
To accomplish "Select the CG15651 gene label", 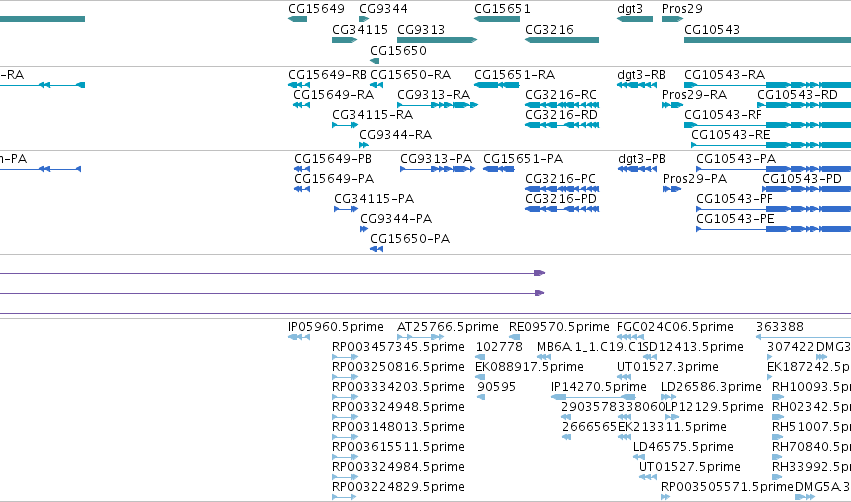I will [x=503, y=9].
